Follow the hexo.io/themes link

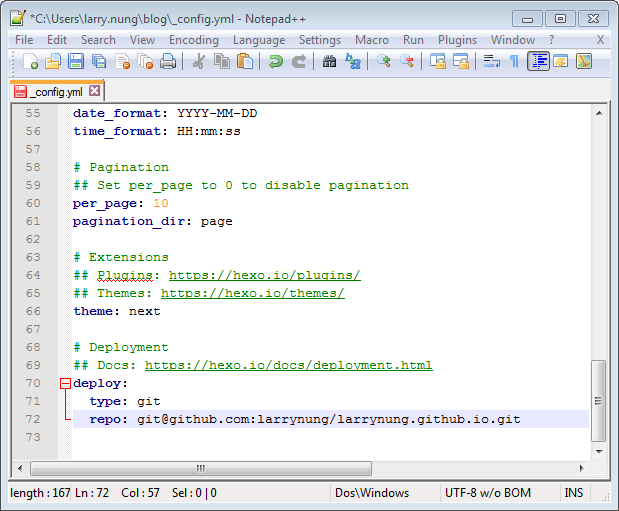point(253,293)
